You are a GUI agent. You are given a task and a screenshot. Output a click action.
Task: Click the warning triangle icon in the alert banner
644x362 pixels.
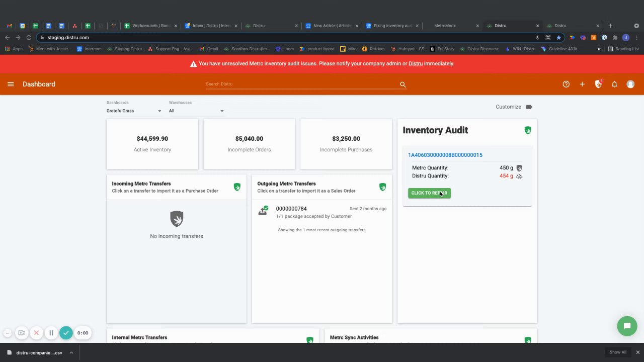point(193,64)
